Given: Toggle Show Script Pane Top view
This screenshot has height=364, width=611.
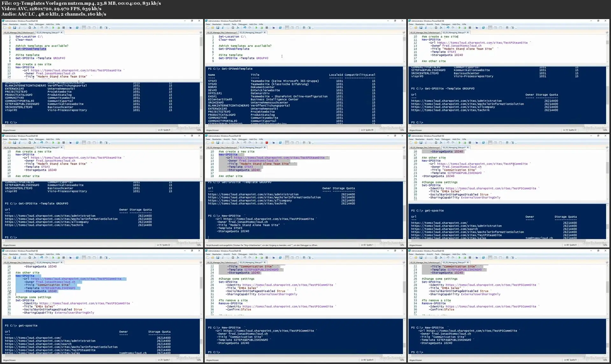Looking at the screenshot, I should (x=84, y=28).
